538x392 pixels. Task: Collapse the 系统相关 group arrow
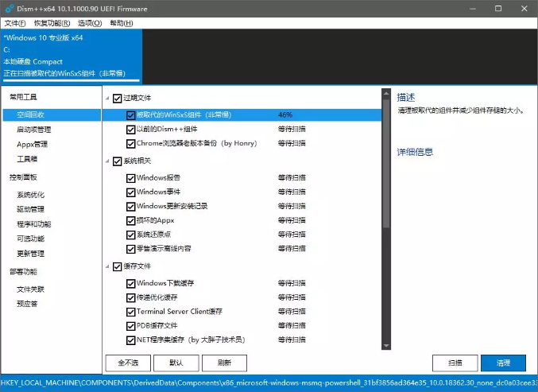tap(107, 161)
